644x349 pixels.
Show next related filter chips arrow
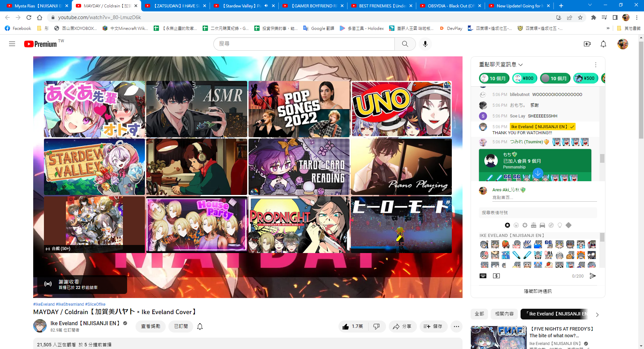[597, 314]
